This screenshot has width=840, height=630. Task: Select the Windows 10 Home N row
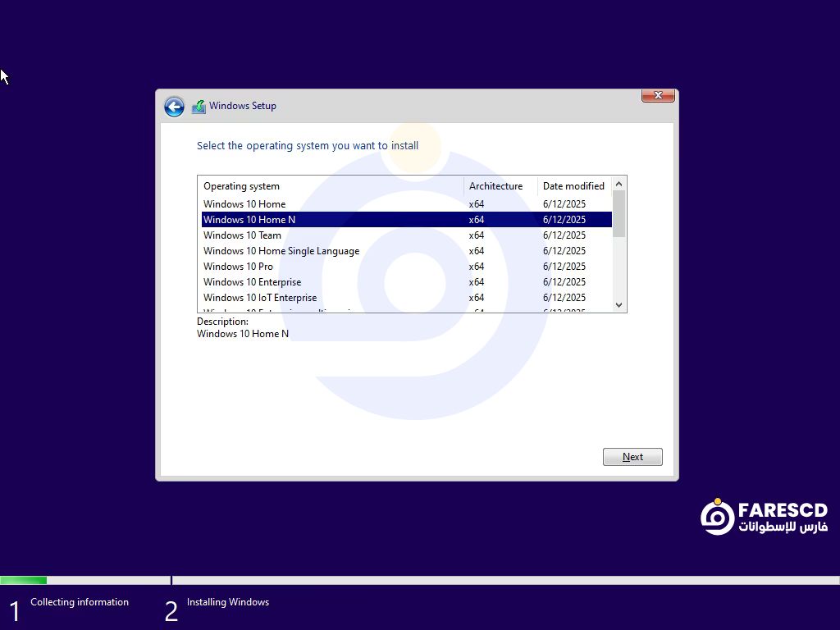click(x=407, y=220)
